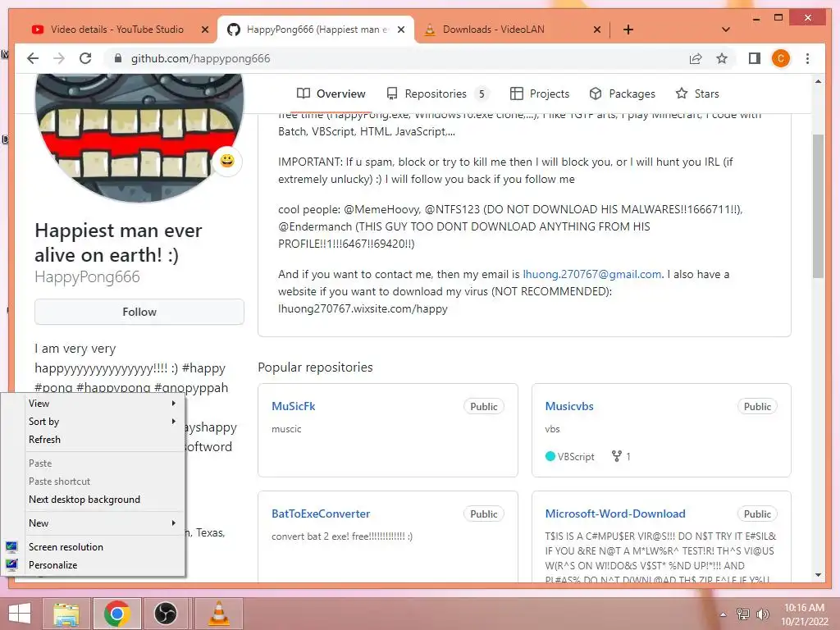
Task: Close the HappyPong666 GitHub tab
Action: (400, 30)
